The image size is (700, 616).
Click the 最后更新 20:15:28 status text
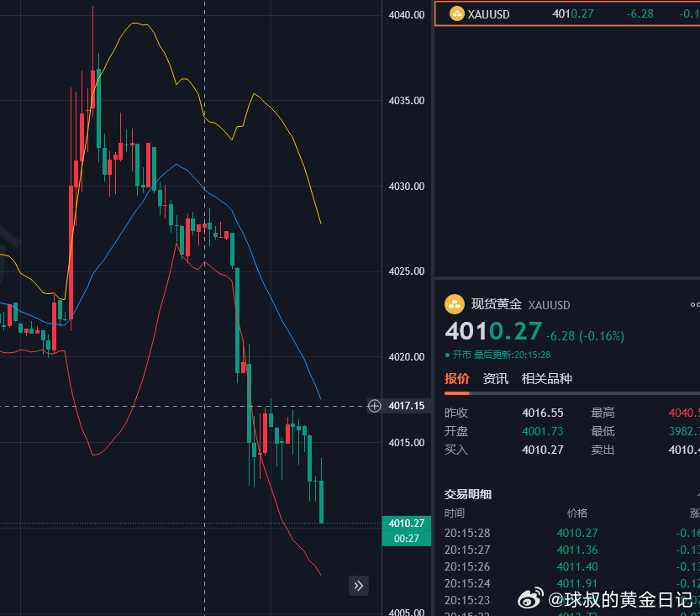pos(512,355)
